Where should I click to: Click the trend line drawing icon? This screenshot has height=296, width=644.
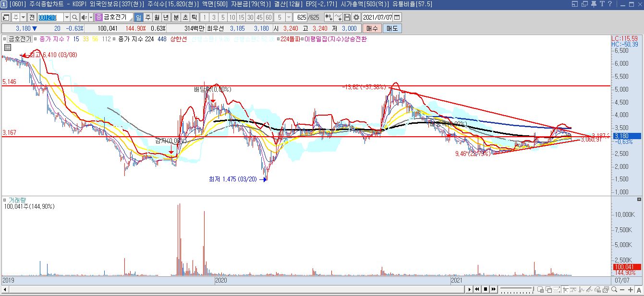(x=589, y=289)
